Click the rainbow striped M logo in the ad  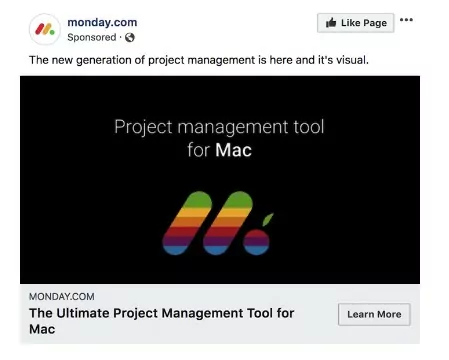click(218, 223)
